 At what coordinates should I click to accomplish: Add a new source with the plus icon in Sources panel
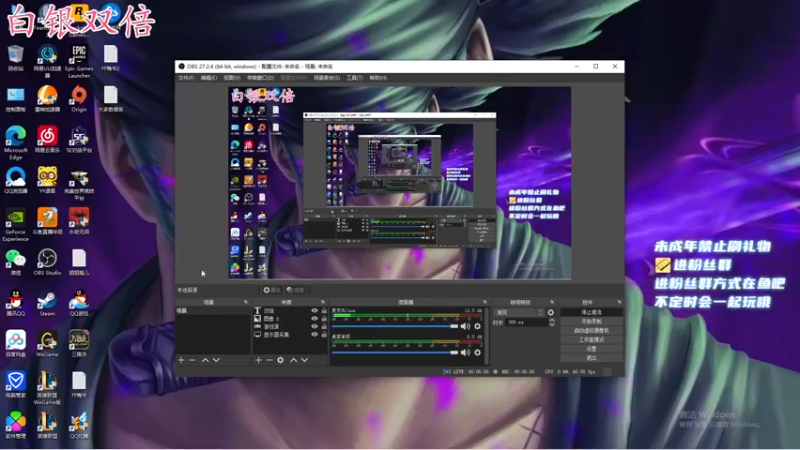[x=259, y=360]
